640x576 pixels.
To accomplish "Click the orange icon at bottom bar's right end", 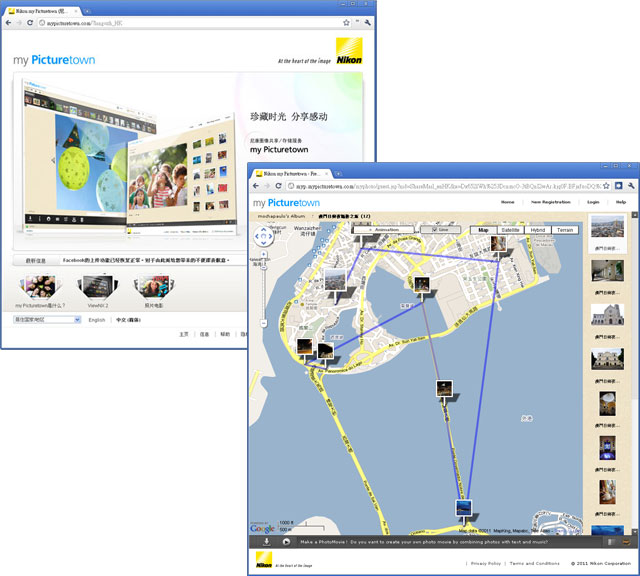I will click(626, 542).
